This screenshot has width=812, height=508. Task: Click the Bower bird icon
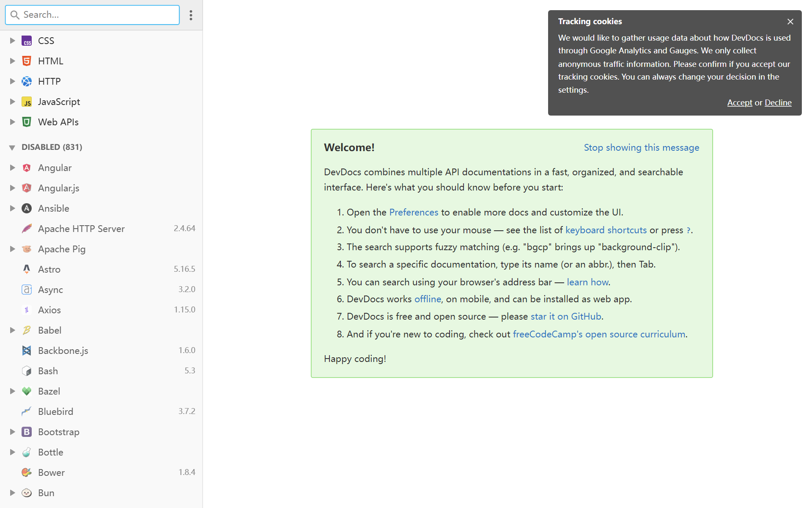point(27,472)
